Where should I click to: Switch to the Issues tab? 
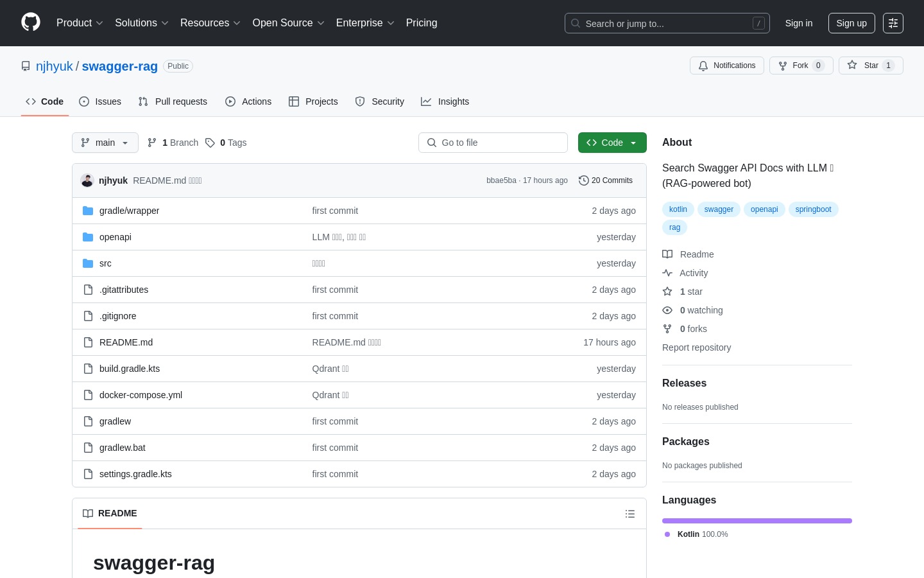100,101
